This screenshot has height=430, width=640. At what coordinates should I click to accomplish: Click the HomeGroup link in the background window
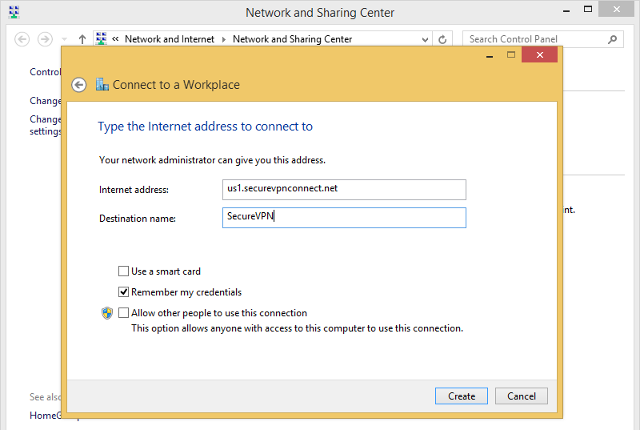pyautogui.click(x=45, y=415)
